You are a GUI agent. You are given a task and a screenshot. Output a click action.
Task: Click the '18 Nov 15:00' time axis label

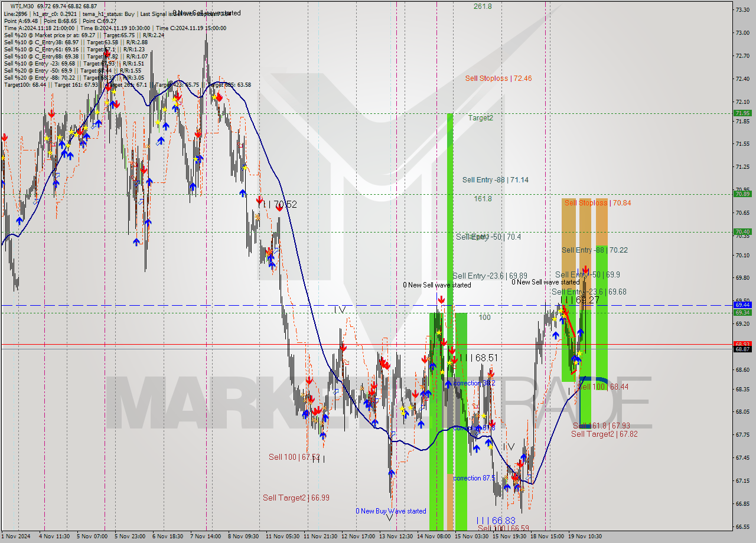tap(546, 537)
